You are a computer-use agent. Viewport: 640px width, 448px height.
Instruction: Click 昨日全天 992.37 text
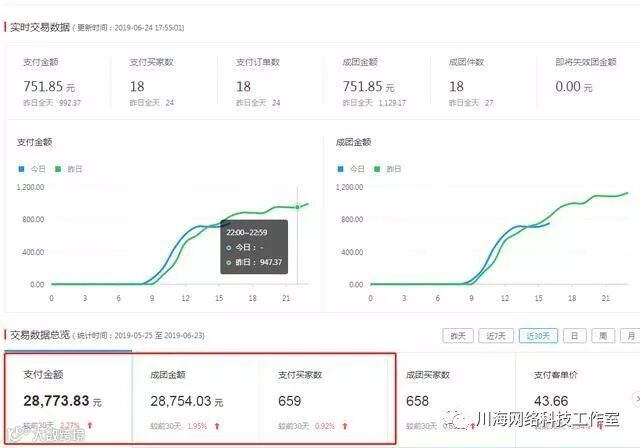point(52,103)
